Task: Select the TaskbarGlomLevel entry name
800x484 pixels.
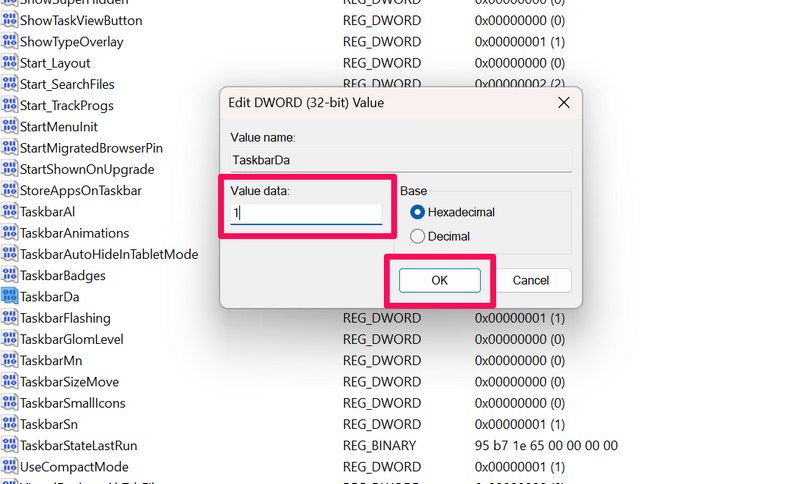Action: (x=71, y=339)
